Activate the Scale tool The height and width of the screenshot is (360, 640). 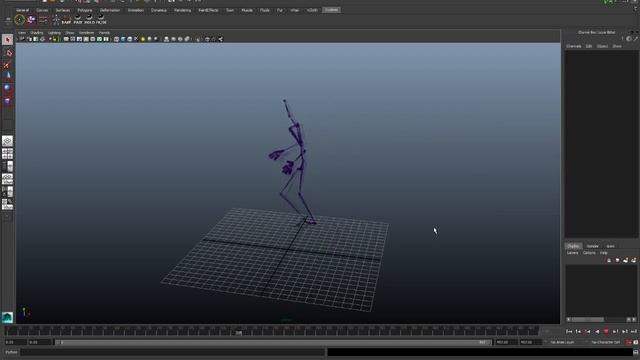point(7,100)
